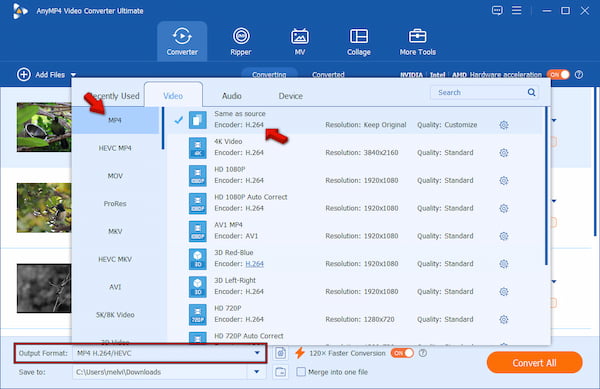The image size is (600, 389).
Task: Toggle Hardware acceleration switch
Action: (x=558, y=75)
